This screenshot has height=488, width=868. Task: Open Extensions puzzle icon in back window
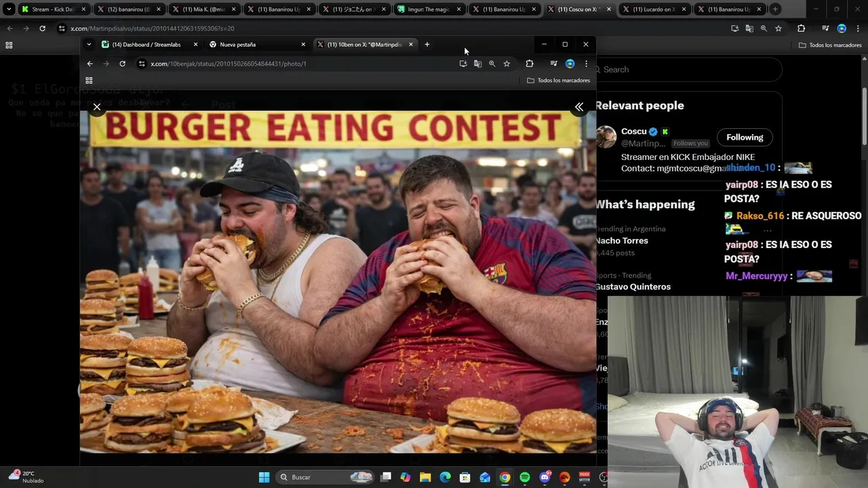click(801, 28)
